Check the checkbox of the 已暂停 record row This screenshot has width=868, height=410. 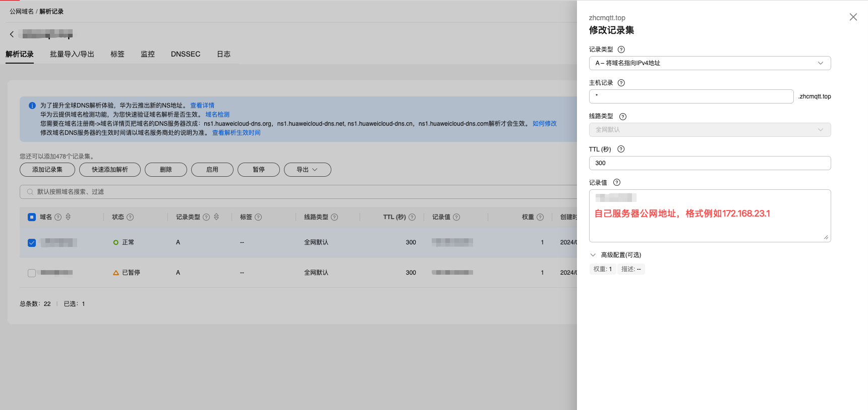click(x=32, y=273)
